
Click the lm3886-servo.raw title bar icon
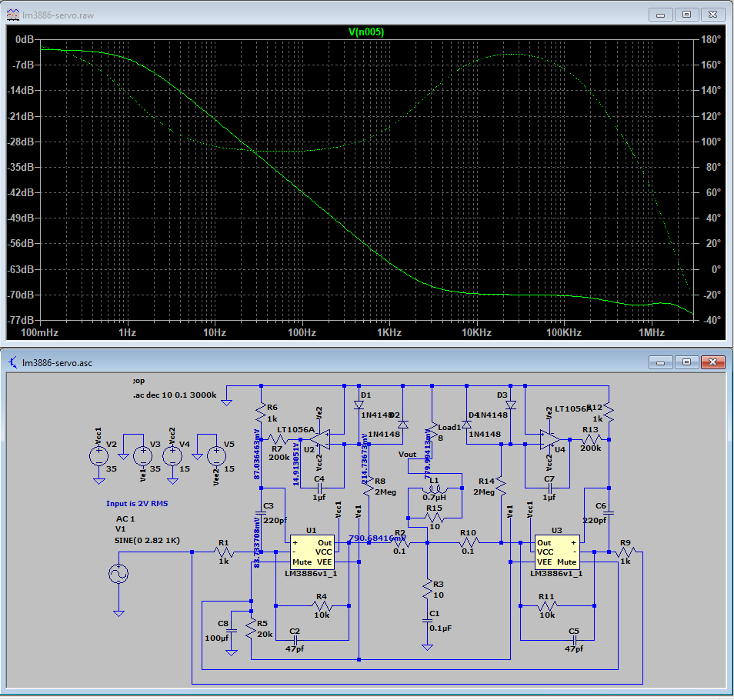pyautogui.click(x=12, y=15)
